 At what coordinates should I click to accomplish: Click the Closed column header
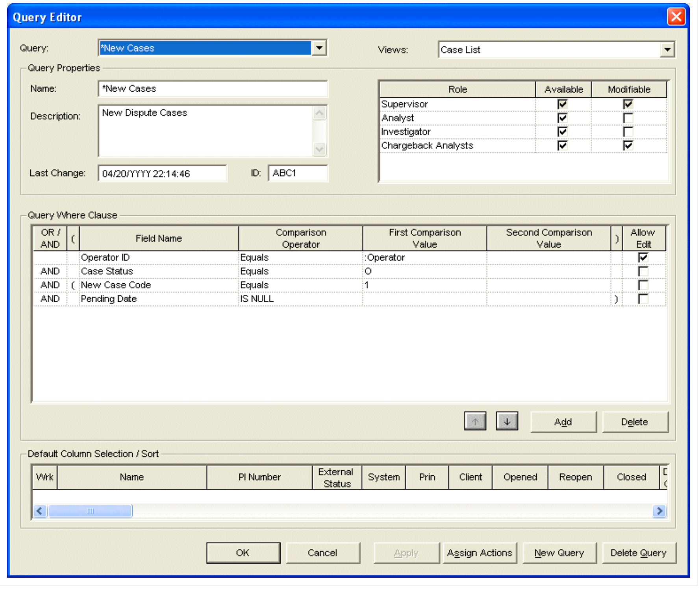(631, 477)
